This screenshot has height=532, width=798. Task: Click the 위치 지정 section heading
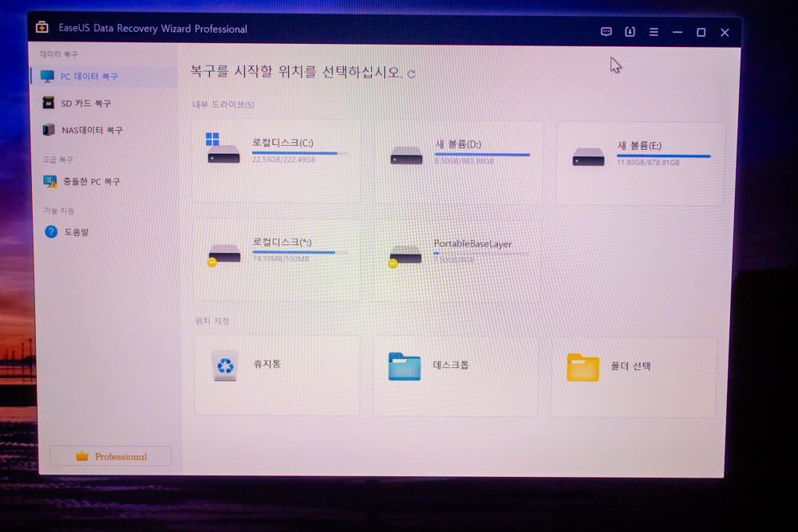[212, 321]
